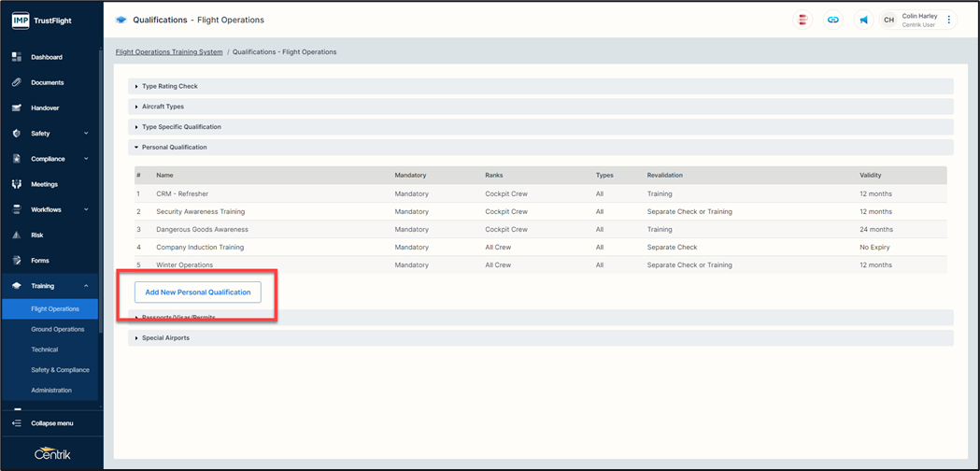The height and width of the screenshot is (471, 980).
Task: Click Add New Personal Qualification button
Action: point(198,293)
